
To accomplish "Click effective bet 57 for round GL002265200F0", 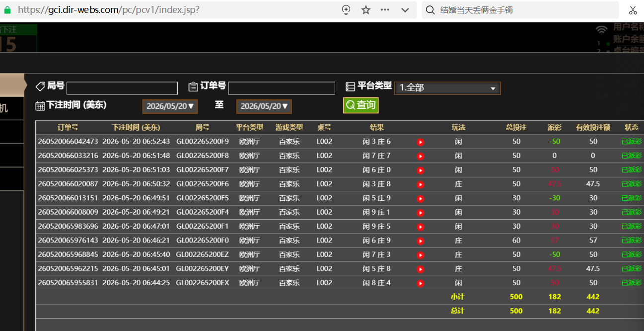I will pos(593,241).
